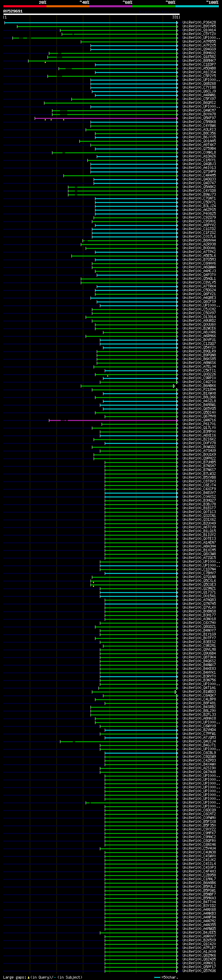Open the UniRef100_Q17LY0 hit
This screenshot has height=980, width=222.
pyautogui.click(x=199, y=428)
